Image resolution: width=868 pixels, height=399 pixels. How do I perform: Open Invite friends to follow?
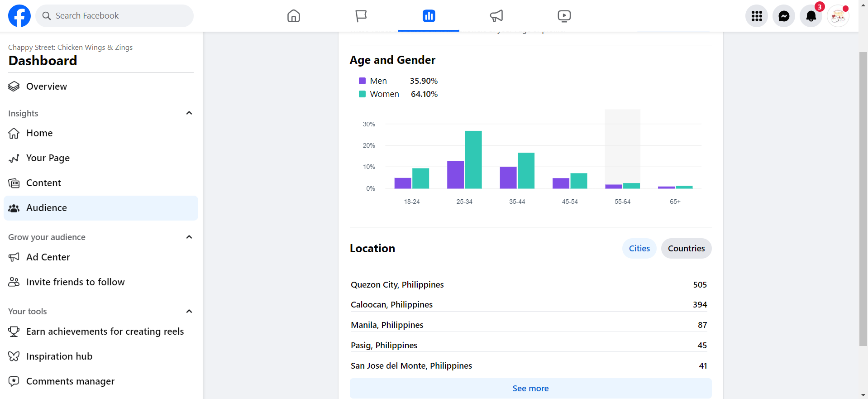(x=75, y=282)
